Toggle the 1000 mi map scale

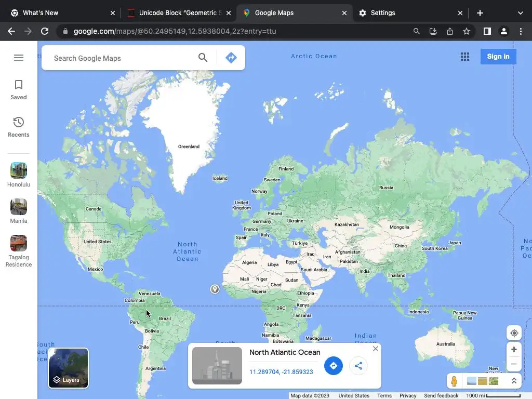(x=493, y=395)
